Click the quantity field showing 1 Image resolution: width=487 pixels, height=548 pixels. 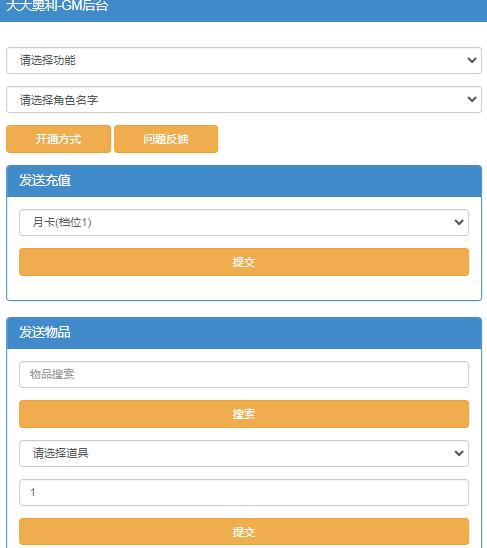244,492
